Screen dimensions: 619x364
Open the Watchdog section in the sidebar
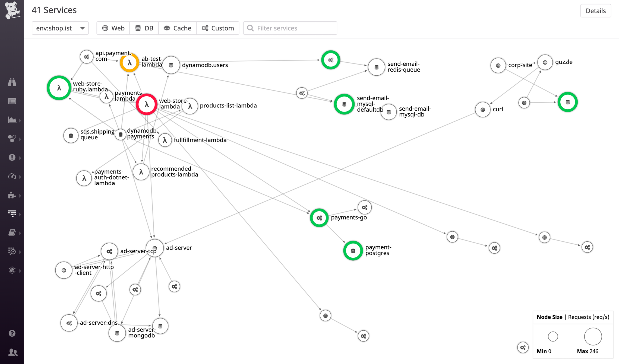[12, 82]
